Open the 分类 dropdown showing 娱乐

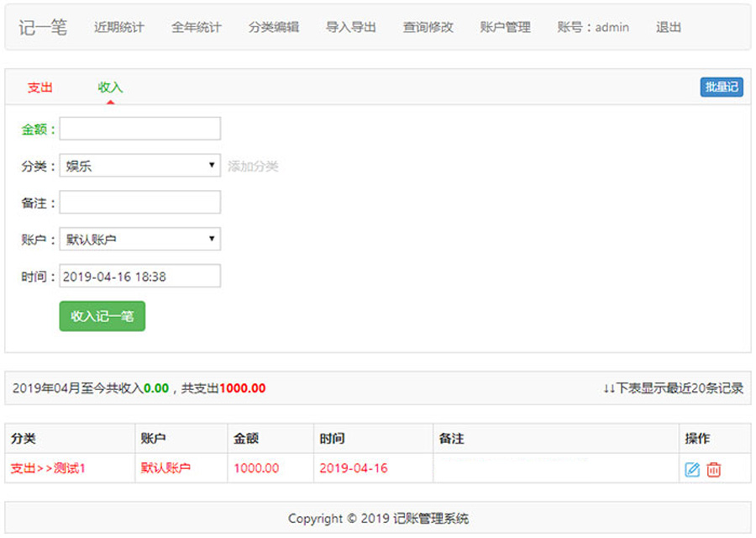(140, 166)
